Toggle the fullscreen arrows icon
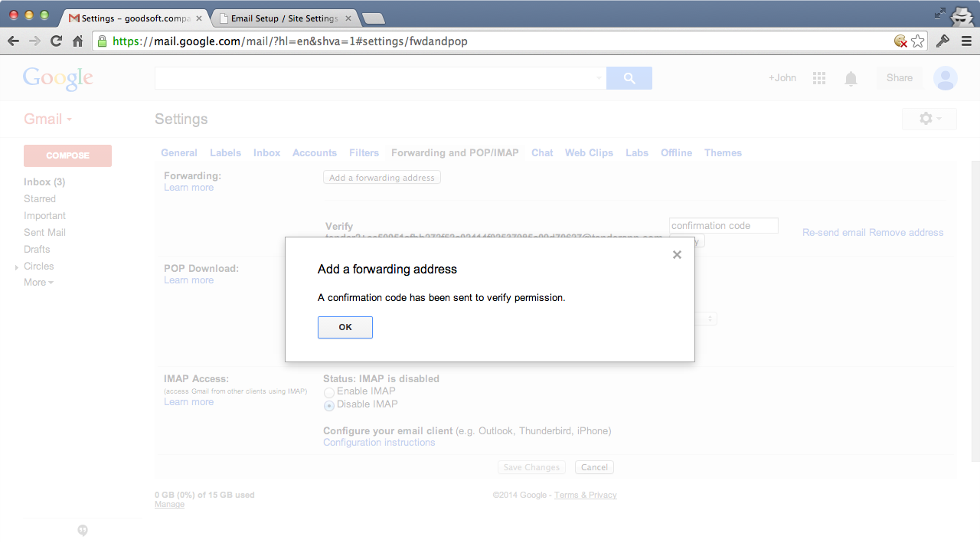The height and width of the screenshot is (543, 980). tap(940, 13)
